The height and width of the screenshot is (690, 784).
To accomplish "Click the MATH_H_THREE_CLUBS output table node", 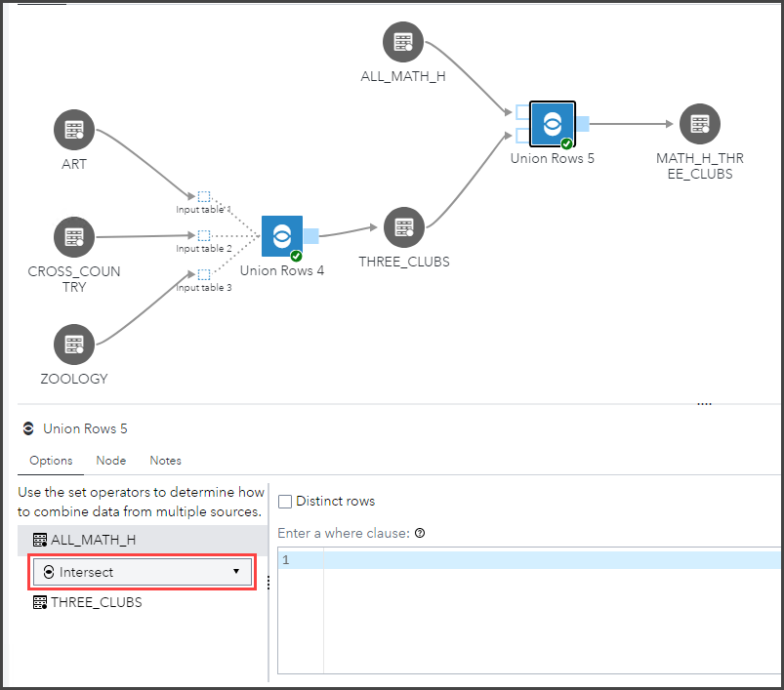I will [x=699, y=124].
